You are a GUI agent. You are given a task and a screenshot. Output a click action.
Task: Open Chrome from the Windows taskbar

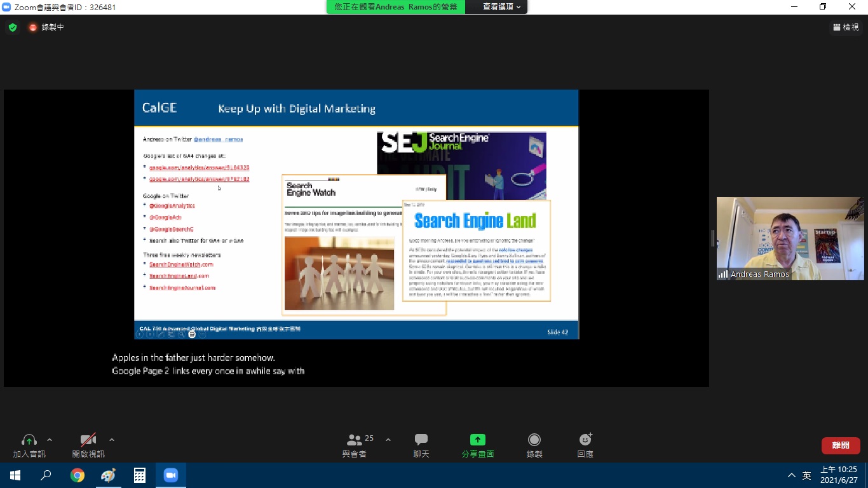pyautogui.click(x=78, y=475)
